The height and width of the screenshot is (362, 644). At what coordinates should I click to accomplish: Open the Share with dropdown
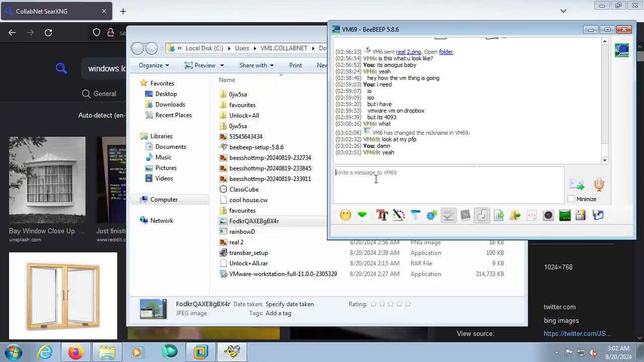(256, 65)
